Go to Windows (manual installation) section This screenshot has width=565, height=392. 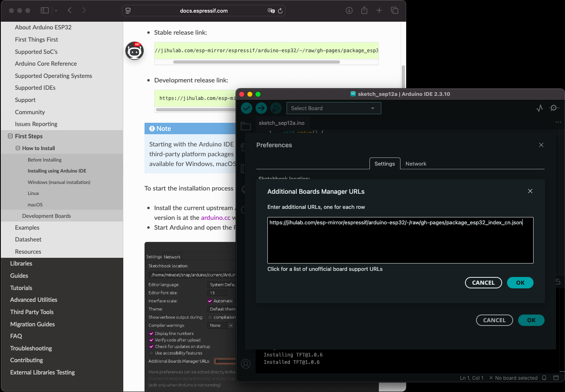[59, 182]
